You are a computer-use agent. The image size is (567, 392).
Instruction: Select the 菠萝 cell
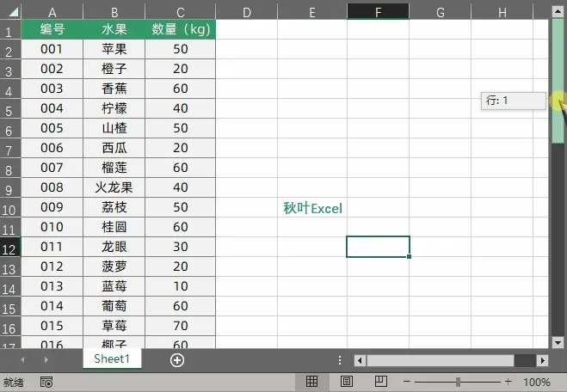click(114, 266)
